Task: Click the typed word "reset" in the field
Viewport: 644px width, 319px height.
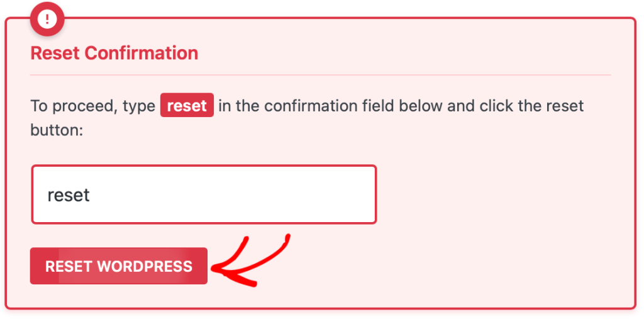Action: 69,195
